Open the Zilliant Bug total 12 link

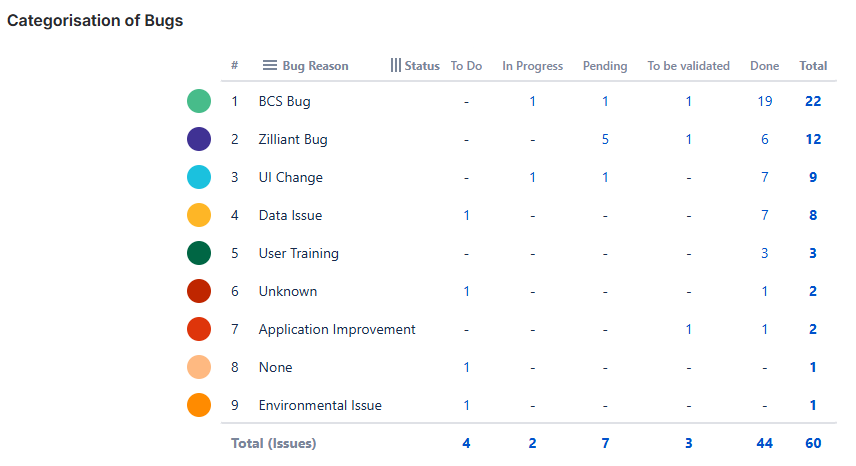tap(812, 139)
